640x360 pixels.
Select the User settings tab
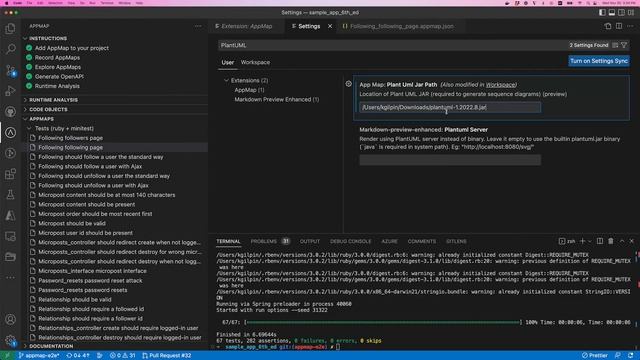click(x=227, y=62)
